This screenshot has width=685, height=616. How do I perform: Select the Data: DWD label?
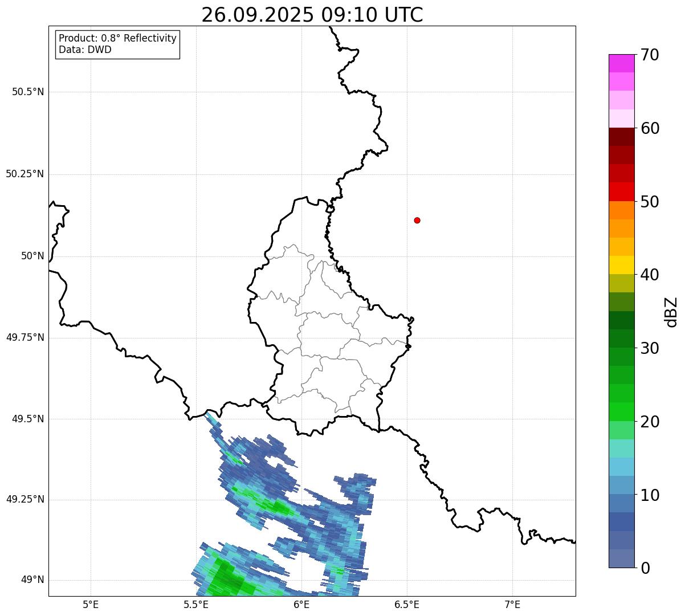(x=85, y=50)
